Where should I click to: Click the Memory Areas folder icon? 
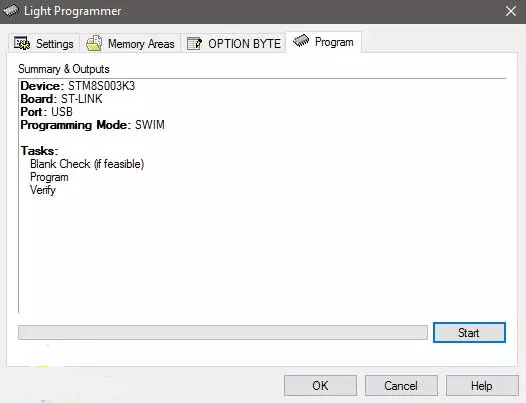pyautogui.click(x=94, y=43)
